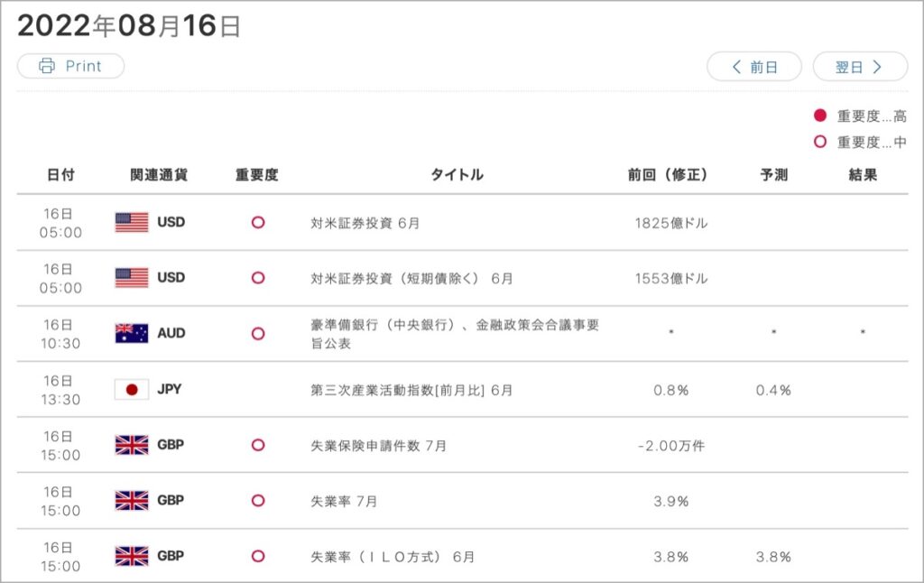Click previous value 3.9%
The height and width of the screenshot is (583, 924).
671,502
